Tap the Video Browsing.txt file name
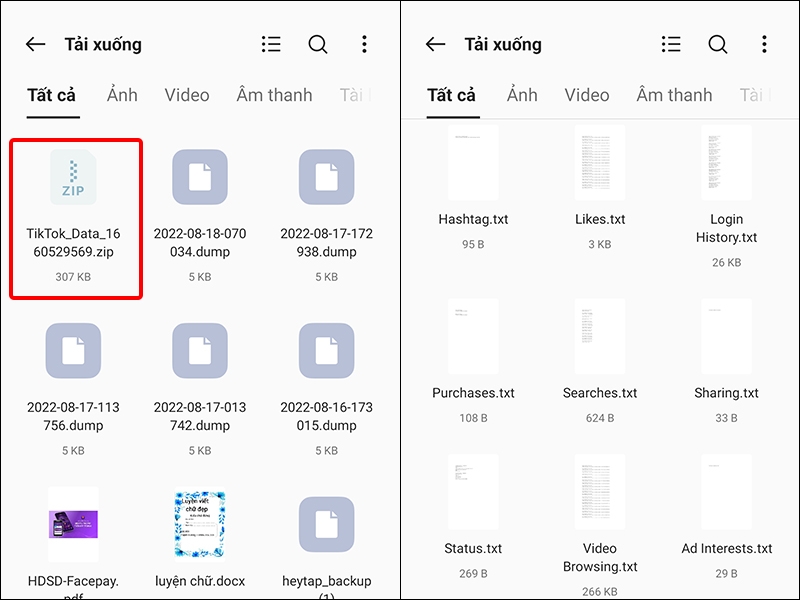 point(599,557)
